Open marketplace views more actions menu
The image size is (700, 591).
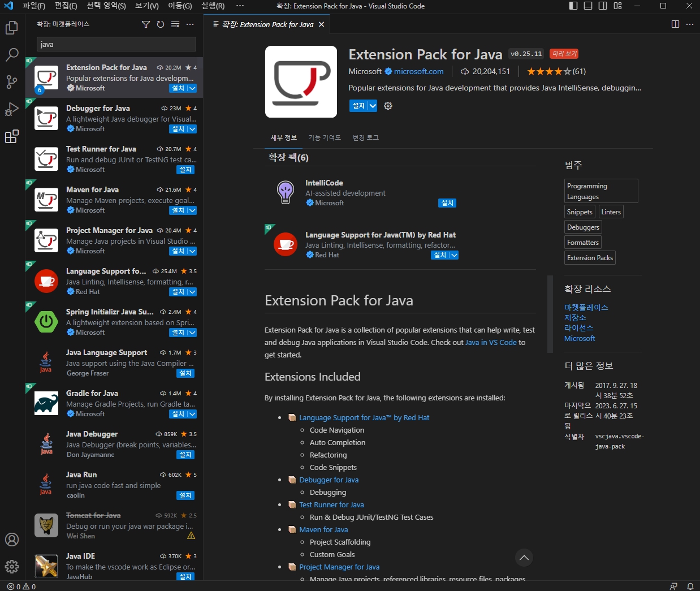[190, 24]
